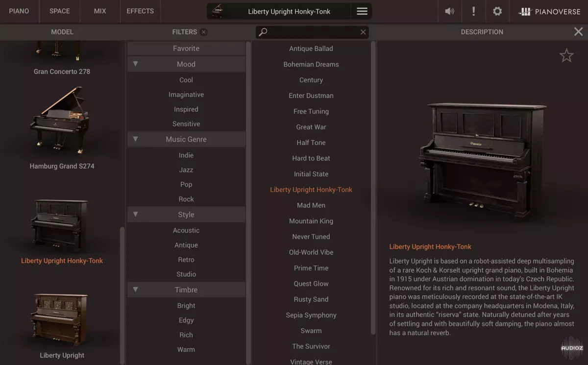588x365 pixels.
Task: Filter by Retro style
Action: 186,260
